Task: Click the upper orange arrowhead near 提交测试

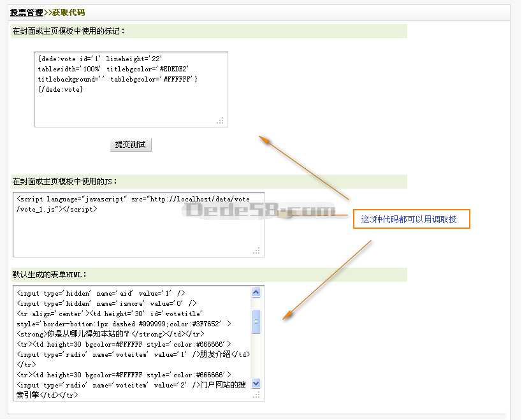Action: tap(264, 138)
